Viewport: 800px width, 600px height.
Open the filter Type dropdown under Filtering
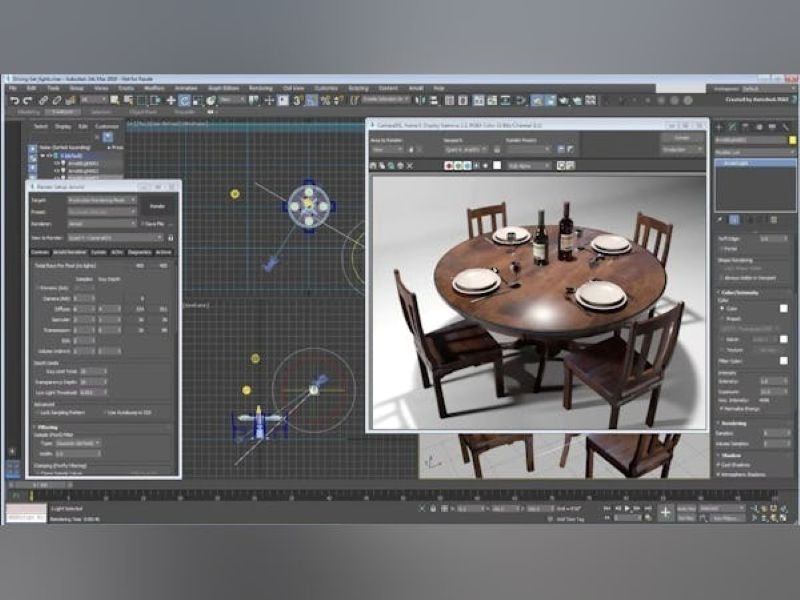pyautogui.click(x=78, y=443)
